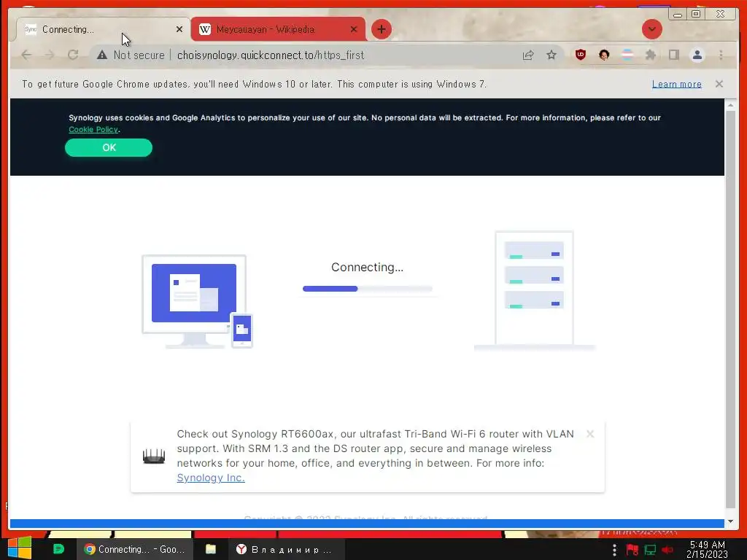Click the striped flag extension icon
This screenshot has height=560, width=747.
pos(627,55)
